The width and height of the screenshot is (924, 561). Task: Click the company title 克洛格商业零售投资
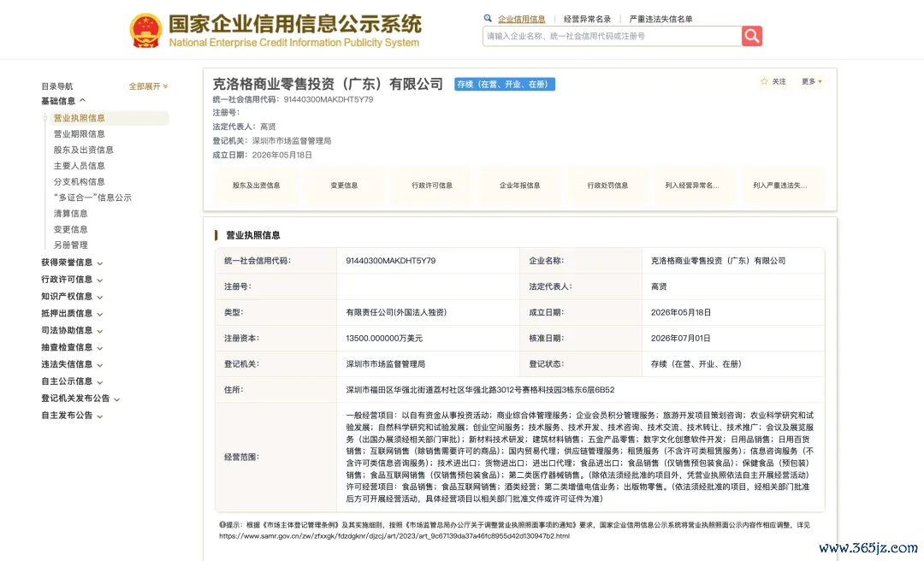point(328,85)
